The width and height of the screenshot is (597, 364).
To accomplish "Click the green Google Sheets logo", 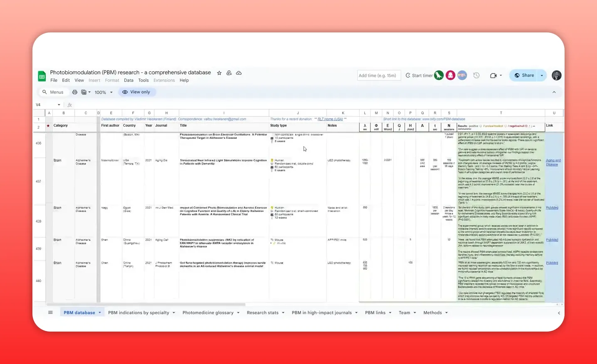I will pos(42,76).
